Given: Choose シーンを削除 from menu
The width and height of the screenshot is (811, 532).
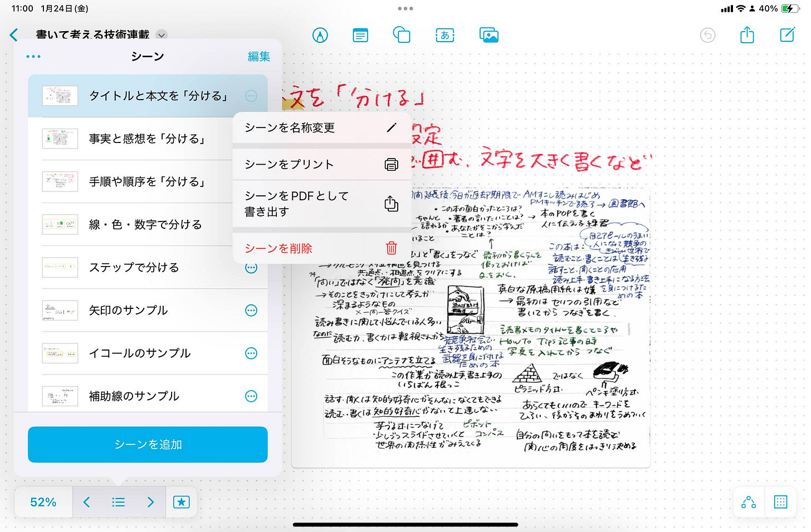Looking at the screenshot, I should coord(322,248).
